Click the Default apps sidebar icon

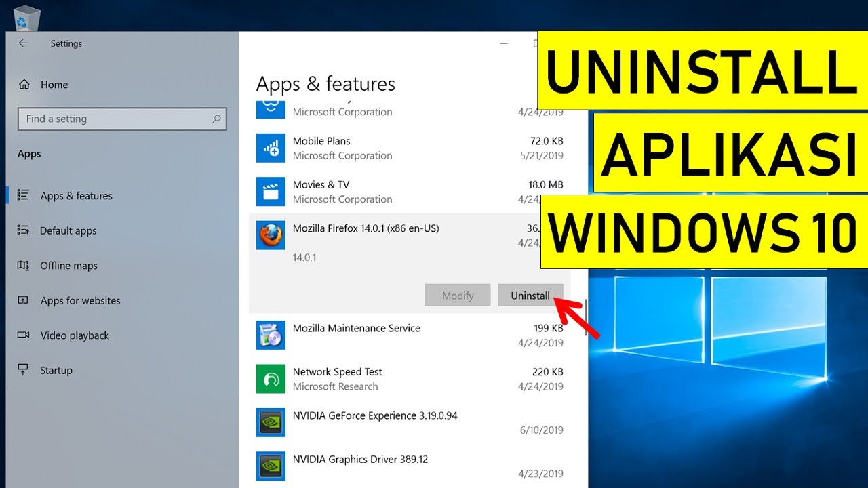tap(24, 230)
